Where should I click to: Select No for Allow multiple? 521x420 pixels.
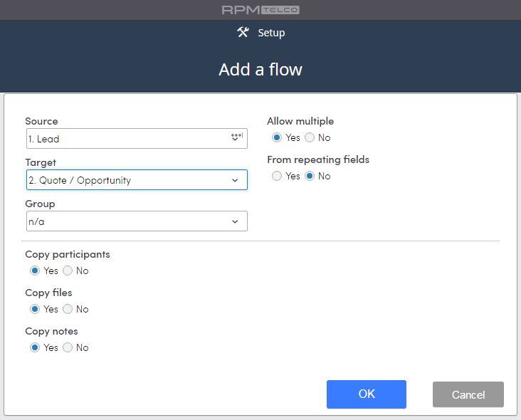(x=310, y=137)
